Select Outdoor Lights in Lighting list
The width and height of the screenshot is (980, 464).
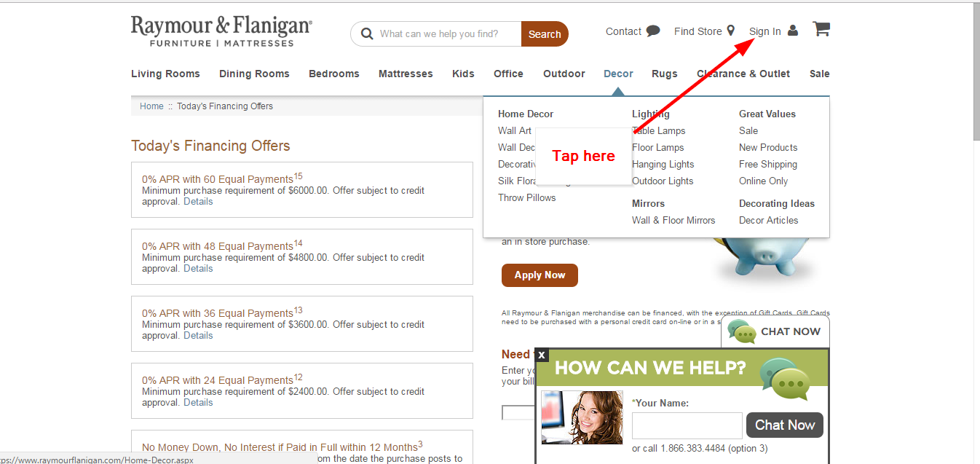point(663,181)
